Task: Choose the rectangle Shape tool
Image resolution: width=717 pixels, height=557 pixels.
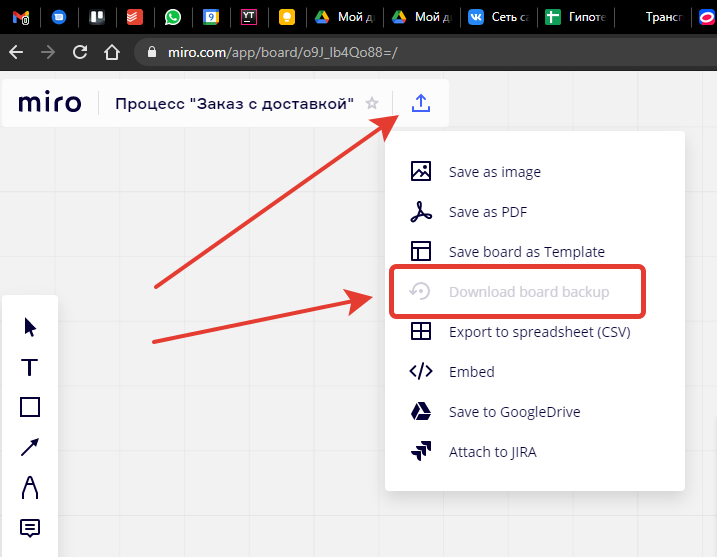Action: click(x=30, y=407)
